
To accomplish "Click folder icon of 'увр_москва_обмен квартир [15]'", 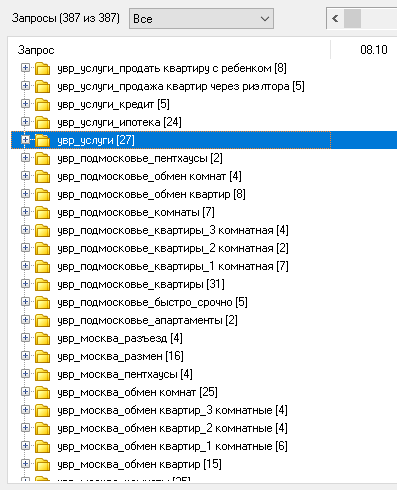I will (x=42, y=464).
